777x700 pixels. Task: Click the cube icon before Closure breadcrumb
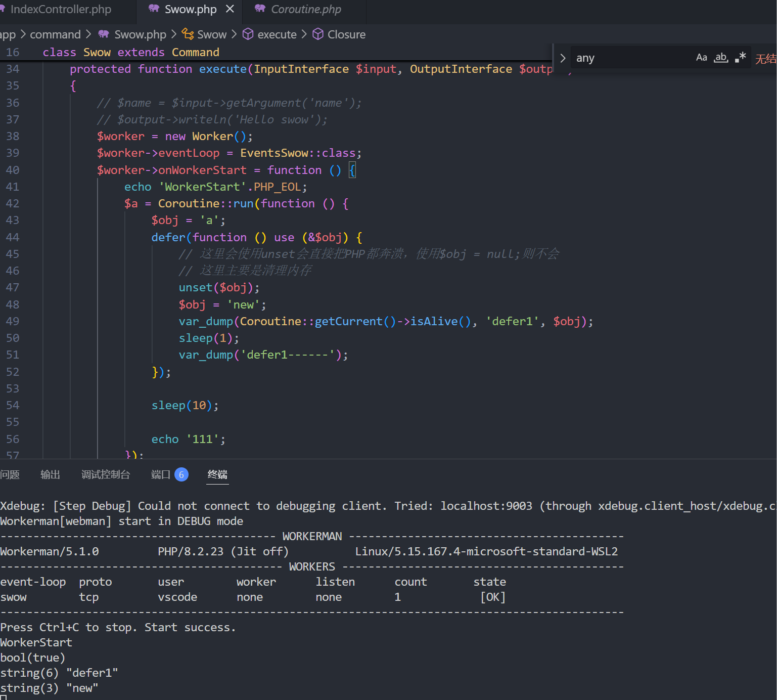(318, 34)
